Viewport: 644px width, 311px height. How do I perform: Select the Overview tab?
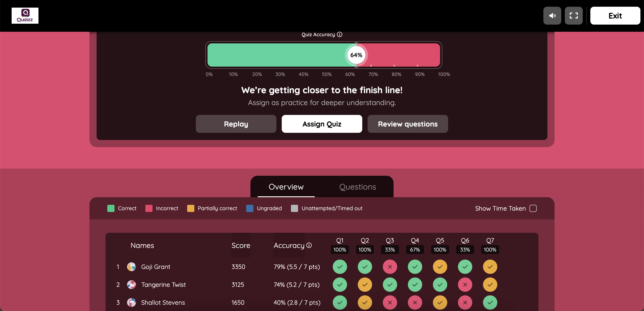[x=286, y=186]
